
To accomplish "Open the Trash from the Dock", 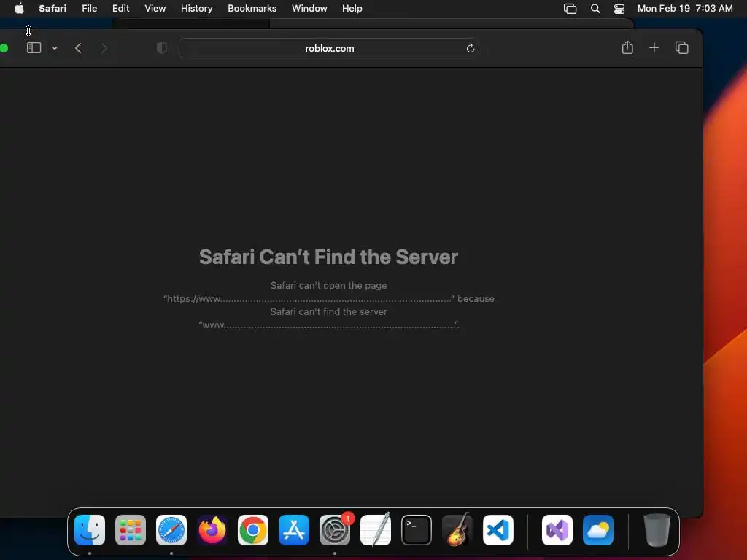I will pos(657,530).
